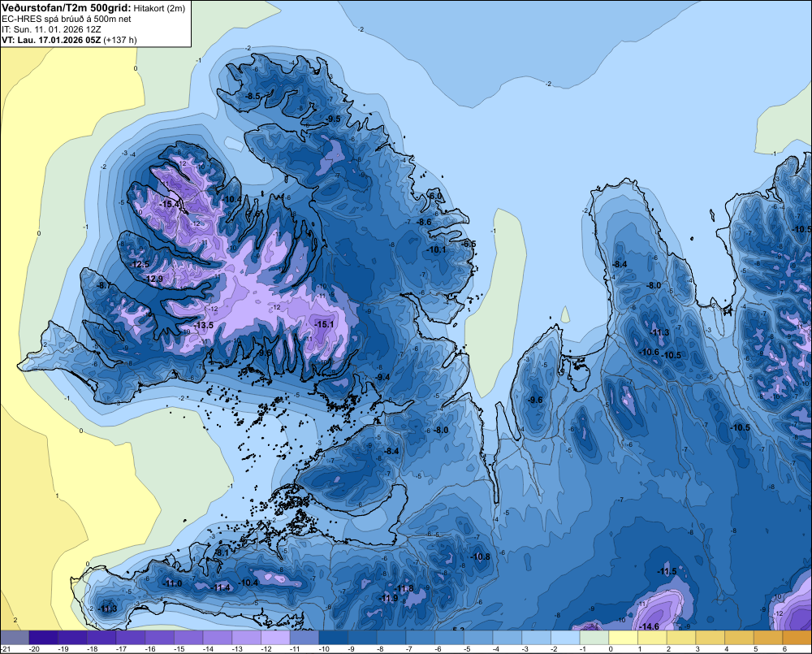
Task: Select the -14 color swatch in legend
Action: point(218,638)
